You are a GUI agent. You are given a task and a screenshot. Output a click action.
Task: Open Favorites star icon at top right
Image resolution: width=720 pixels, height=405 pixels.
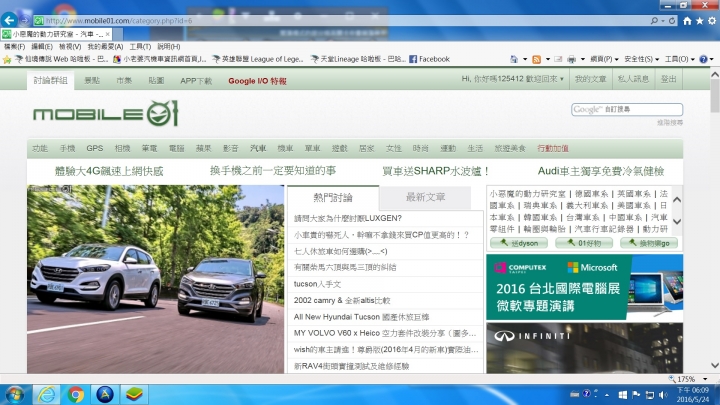point(699,21)
